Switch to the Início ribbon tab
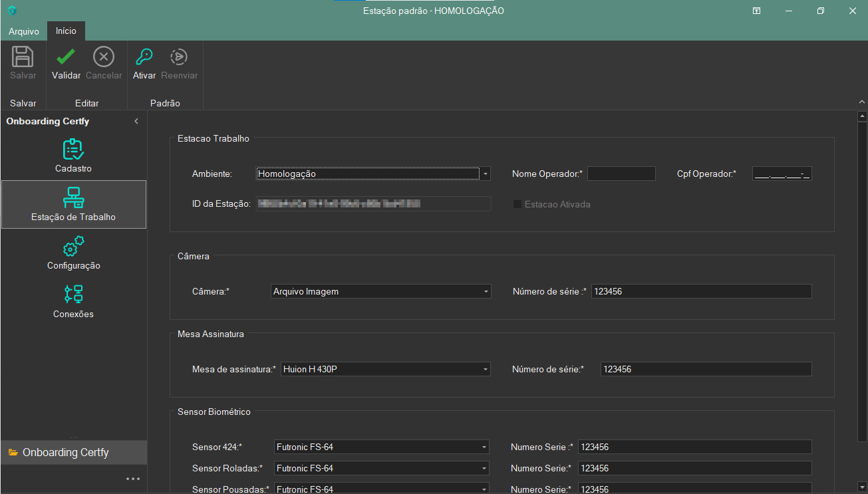 (x=66, y=31)
